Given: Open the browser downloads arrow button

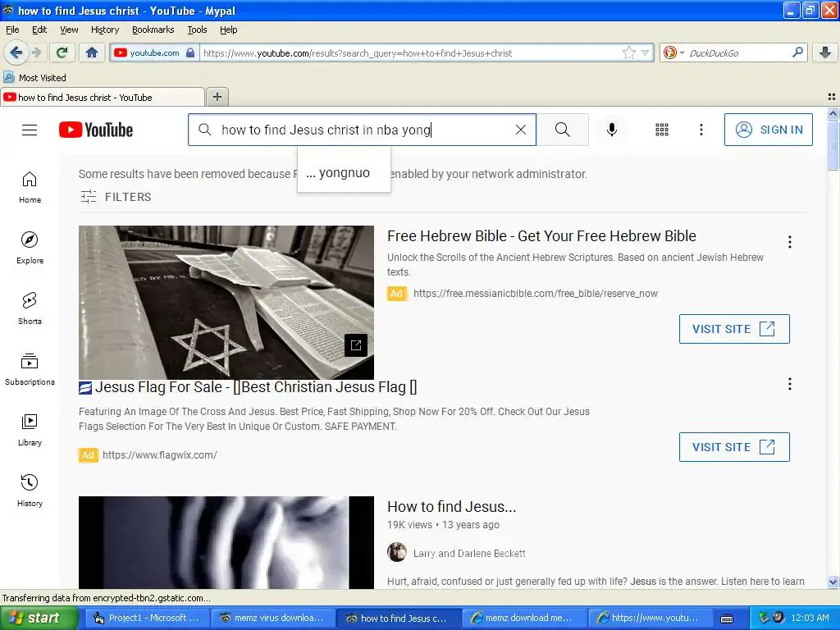Looking at the screenshot, I should point(825,52).
